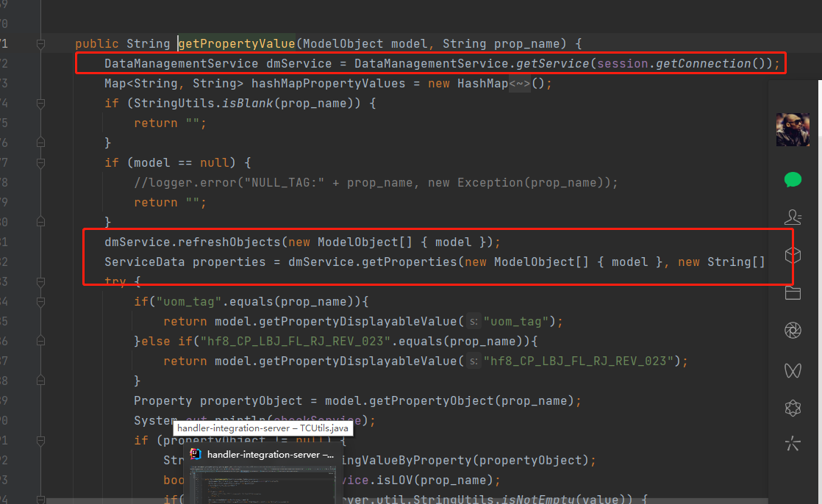The height and width of the screenshot is (504, 822).
Task: Open the aperture moments icon in the sidebar
Action: (793, 330)
